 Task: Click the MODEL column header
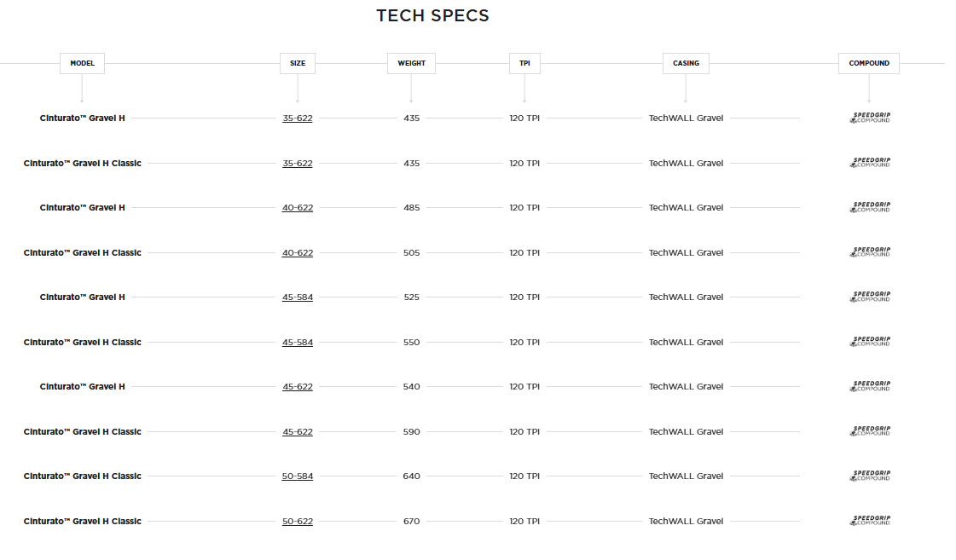[x=82, y=63]
